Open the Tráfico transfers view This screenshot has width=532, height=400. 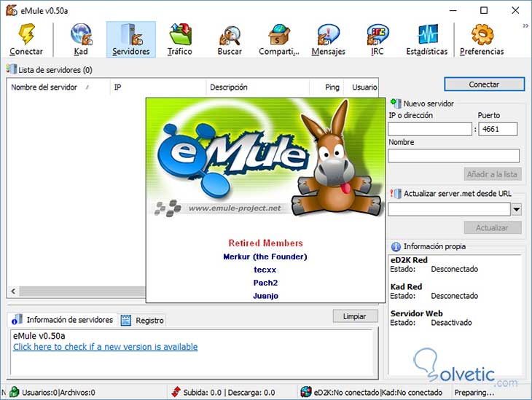point(180,39)
